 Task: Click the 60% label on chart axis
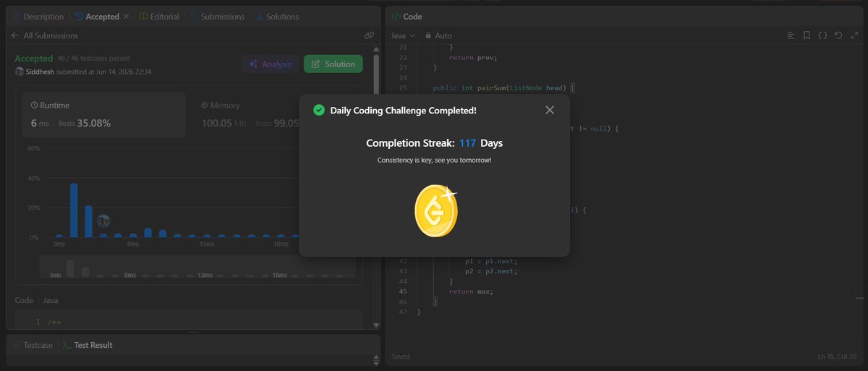coord(33,148)
